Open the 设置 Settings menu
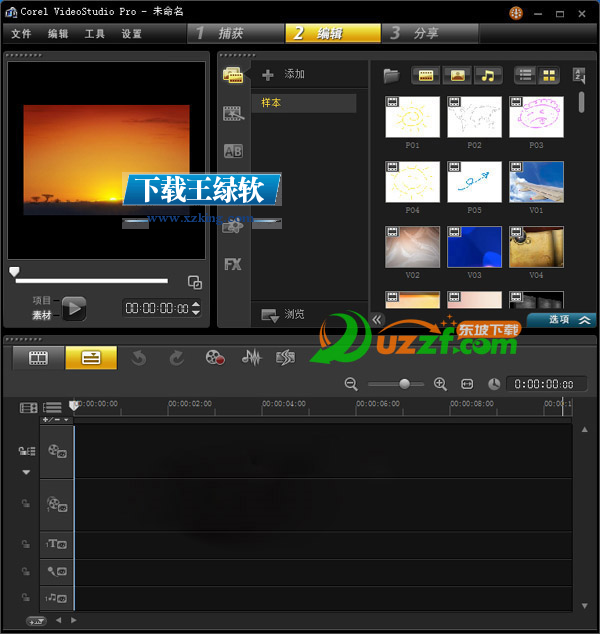 [132, 34]
